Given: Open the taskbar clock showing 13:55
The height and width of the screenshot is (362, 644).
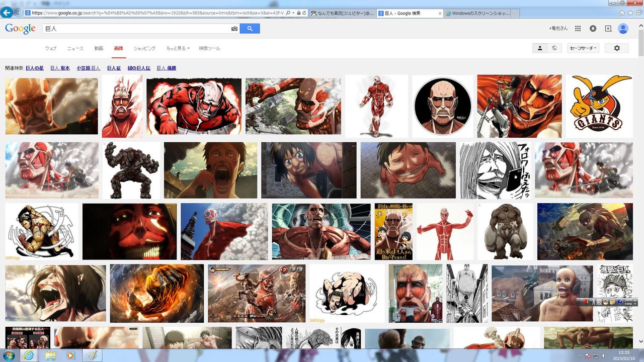Looking at the screenshot, I should pyautogui.click(x=624, y=355).
